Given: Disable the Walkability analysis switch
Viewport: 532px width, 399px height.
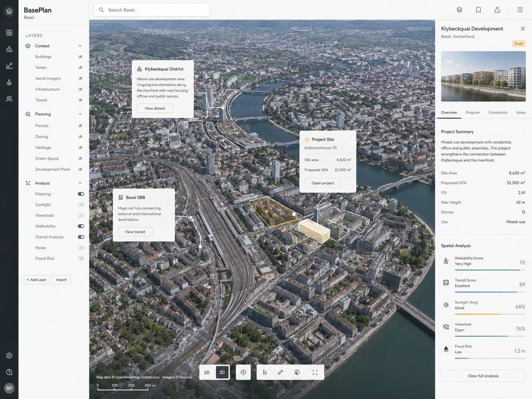Looking at the screenshot, I should [x=81, y=226].
